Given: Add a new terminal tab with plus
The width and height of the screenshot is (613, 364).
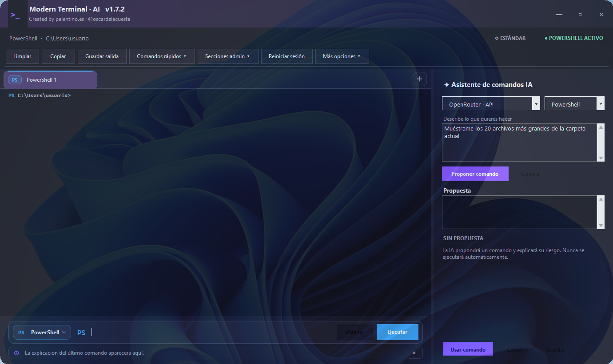Looking at the screenshot, I should coord(419,79).
